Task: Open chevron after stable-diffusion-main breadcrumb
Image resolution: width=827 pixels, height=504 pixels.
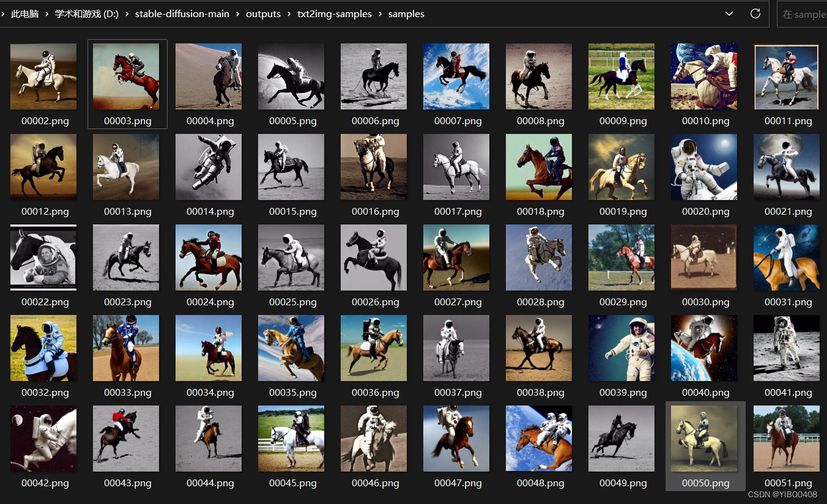Action: [239, 13]
